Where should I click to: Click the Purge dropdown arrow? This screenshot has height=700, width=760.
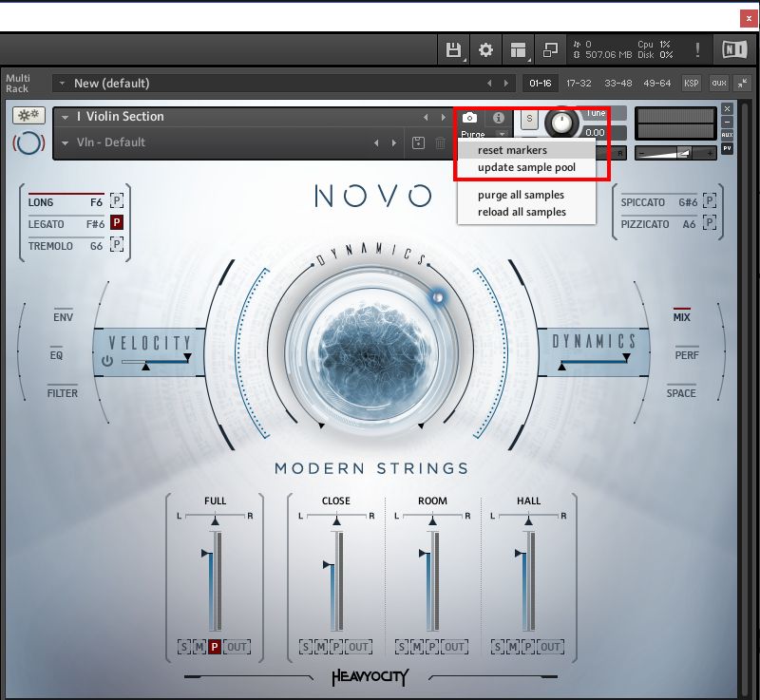point(503,134)
